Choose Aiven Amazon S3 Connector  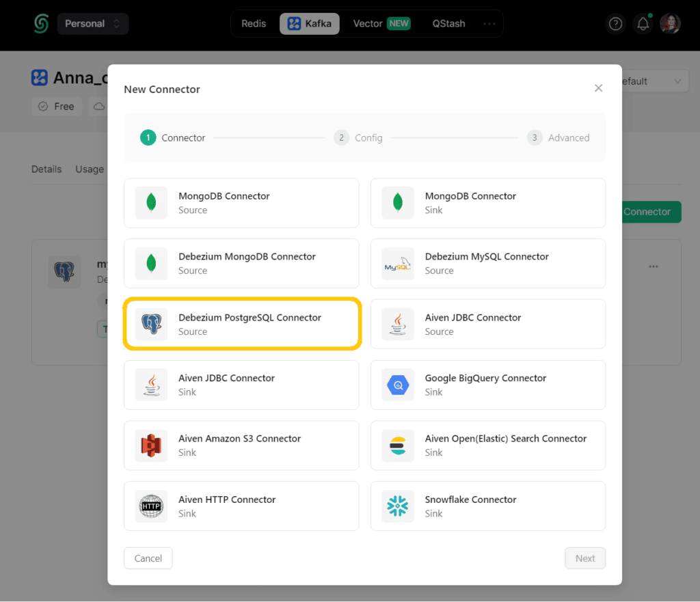pyautogui.click(x=241, y=446)
